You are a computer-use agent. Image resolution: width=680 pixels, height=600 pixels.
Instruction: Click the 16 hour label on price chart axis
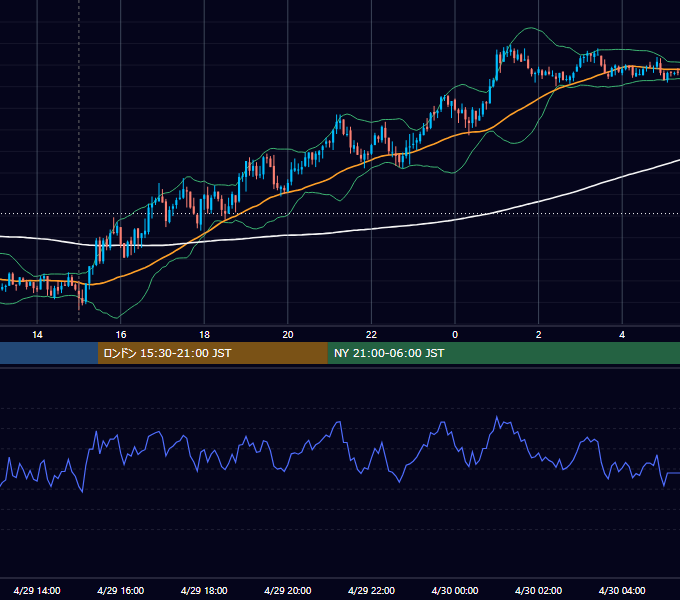121,335
